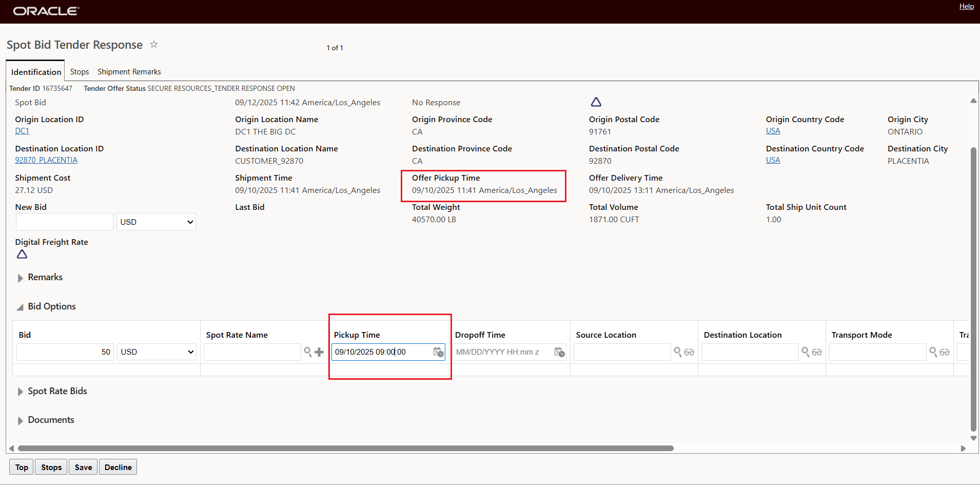Viewport: 980px width, 485px height.
Task: Expand the Spot Rate Bids section
Action: pyautogui.click(x=20, y=391)
